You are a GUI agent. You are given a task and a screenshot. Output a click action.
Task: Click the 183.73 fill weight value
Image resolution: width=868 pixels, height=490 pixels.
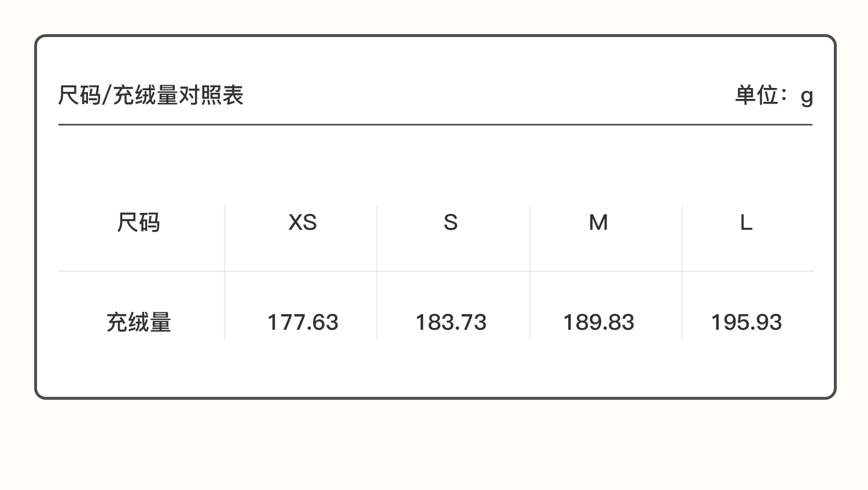(451, 322)
